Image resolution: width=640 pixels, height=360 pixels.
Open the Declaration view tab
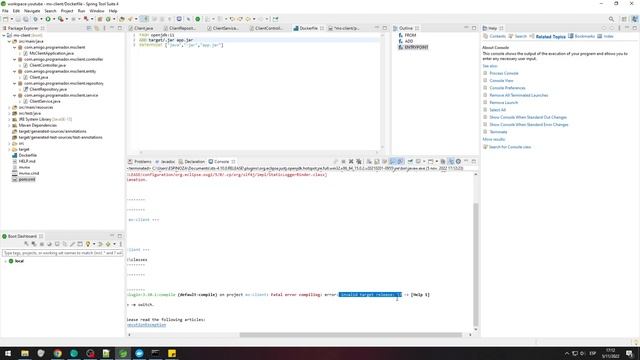coord(192,162)
